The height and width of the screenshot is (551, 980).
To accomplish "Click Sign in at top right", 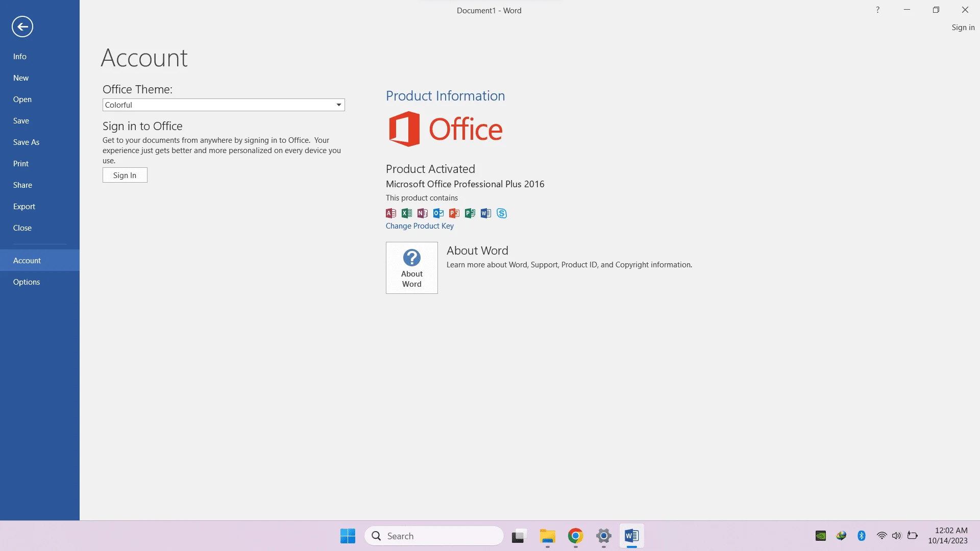I will tap(963, 28).
